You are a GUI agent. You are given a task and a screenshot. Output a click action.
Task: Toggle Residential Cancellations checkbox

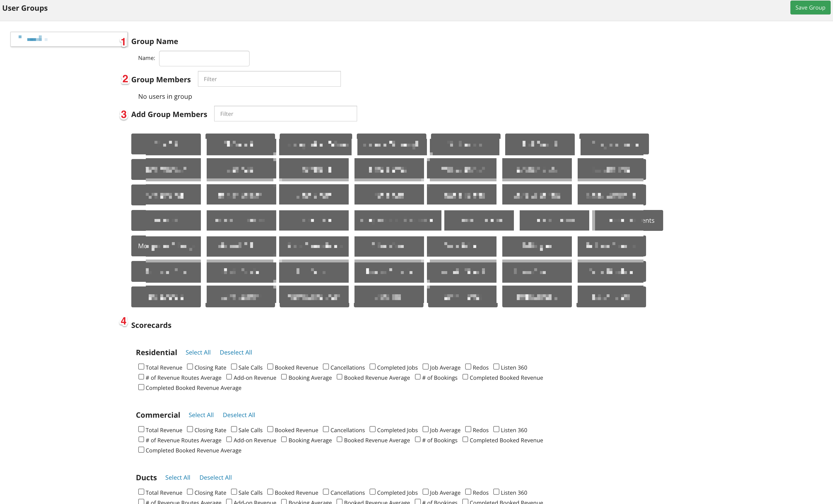click(326, 366)
